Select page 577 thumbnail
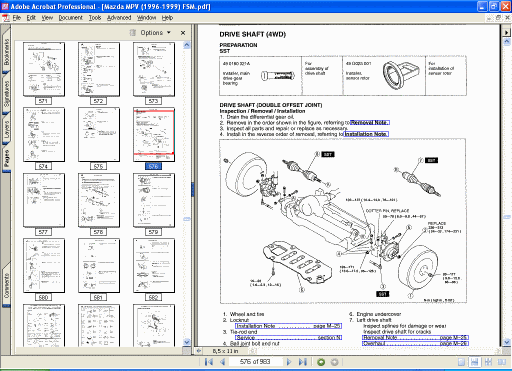 tap(44, 200)
